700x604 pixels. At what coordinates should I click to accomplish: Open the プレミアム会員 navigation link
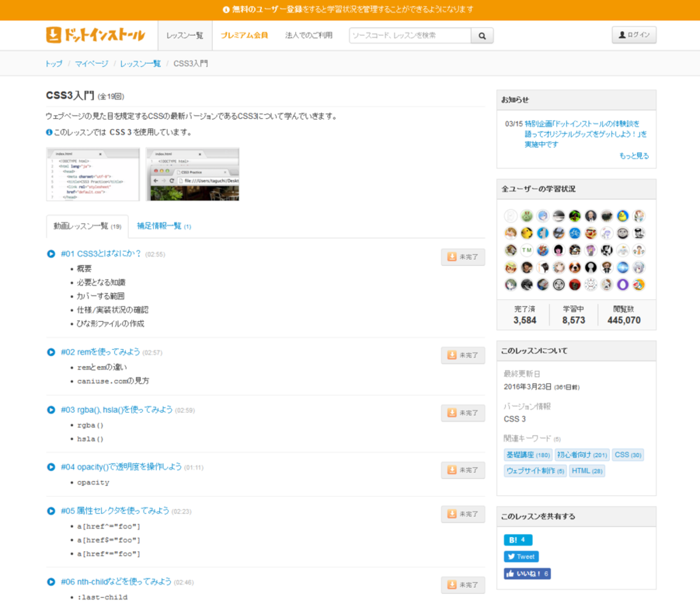coord(244,36)
